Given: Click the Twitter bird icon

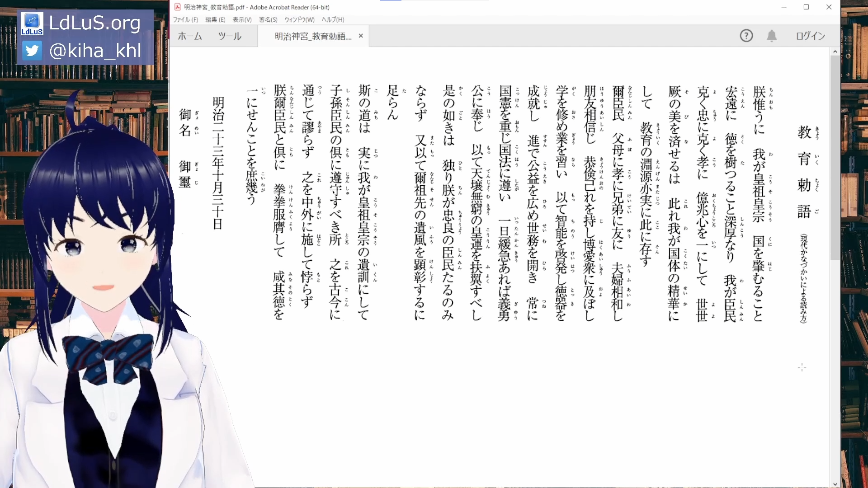Looking at the screenshot, I should click(x=32, y=50).
